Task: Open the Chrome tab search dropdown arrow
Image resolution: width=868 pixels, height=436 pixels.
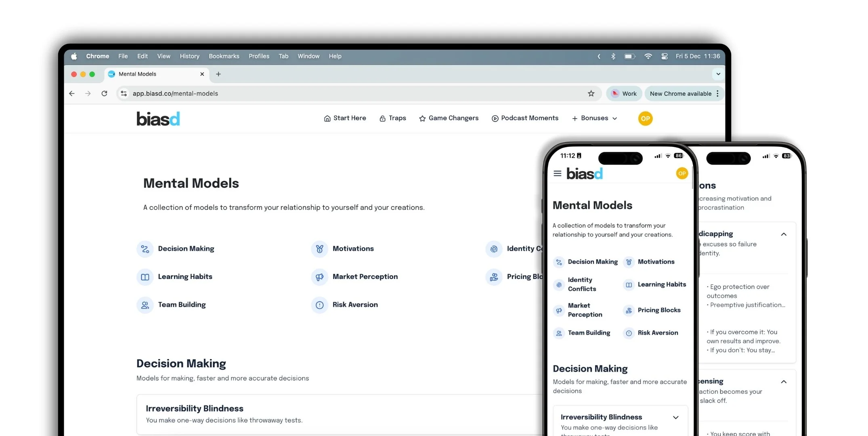Action: [718, 74]
